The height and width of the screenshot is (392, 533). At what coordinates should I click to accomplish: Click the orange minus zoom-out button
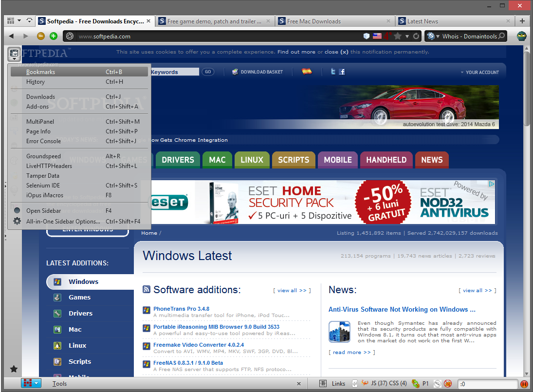tap(41, 36)
